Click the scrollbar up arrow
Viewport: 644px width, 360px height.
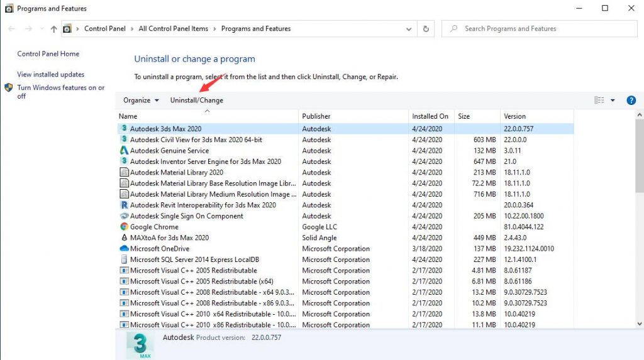640,115
